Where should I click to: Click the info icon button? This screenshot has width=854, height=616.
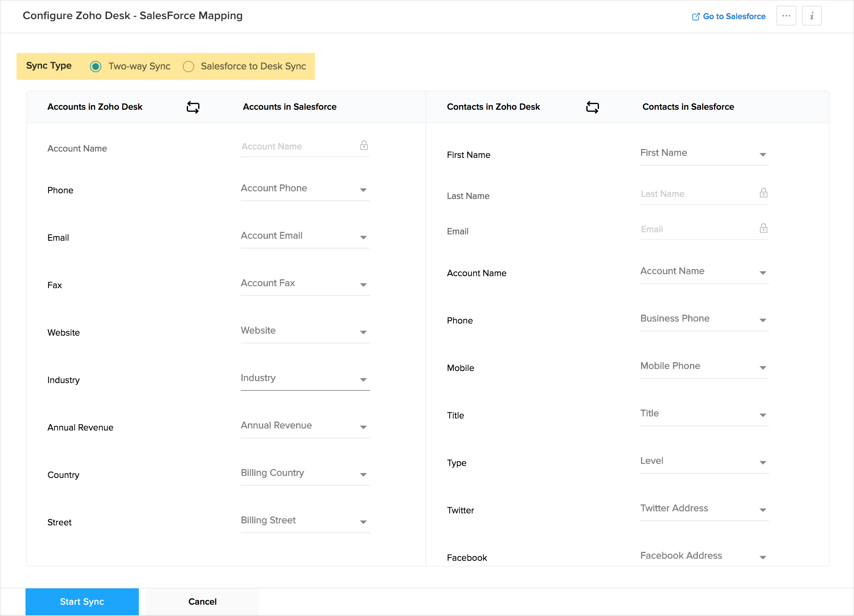[x=811, y=16]
